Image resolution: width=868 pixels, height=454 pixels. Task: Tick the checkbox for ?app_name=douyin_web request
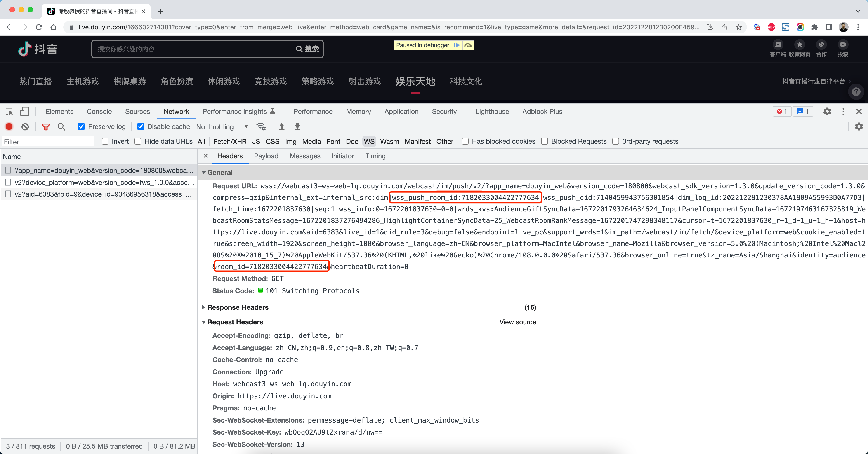pos(8,170)
